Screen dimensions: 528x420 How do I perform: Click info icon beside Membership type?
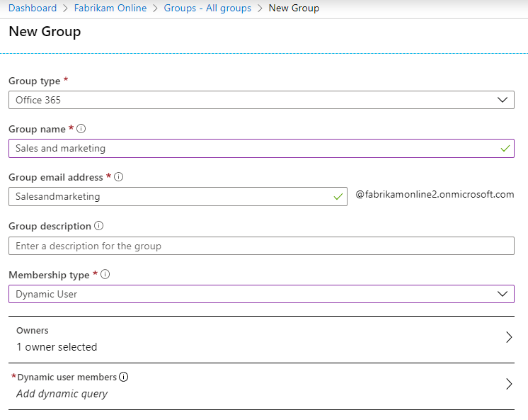tap(105, 275)
